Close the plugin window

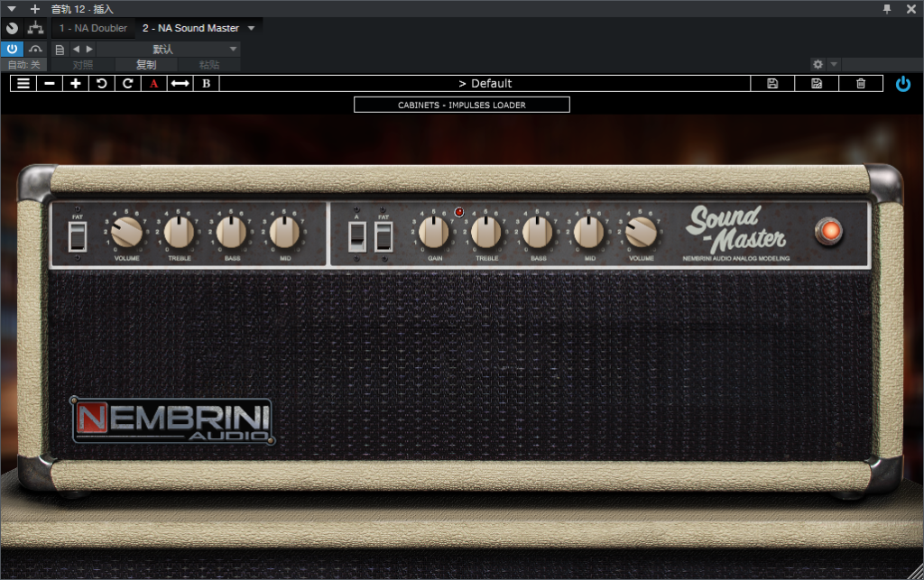click(911, 9)
